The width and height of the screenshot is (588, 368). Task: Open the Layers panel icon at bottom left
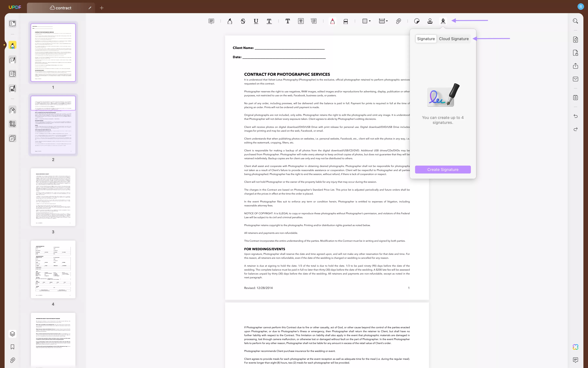[12, 334]
